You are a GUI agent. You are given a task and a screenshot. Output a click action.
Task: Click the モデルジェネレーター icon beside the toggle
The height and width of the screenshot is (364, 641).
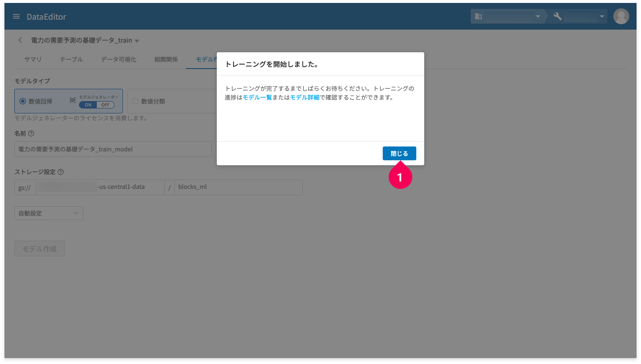click(73, 101)
